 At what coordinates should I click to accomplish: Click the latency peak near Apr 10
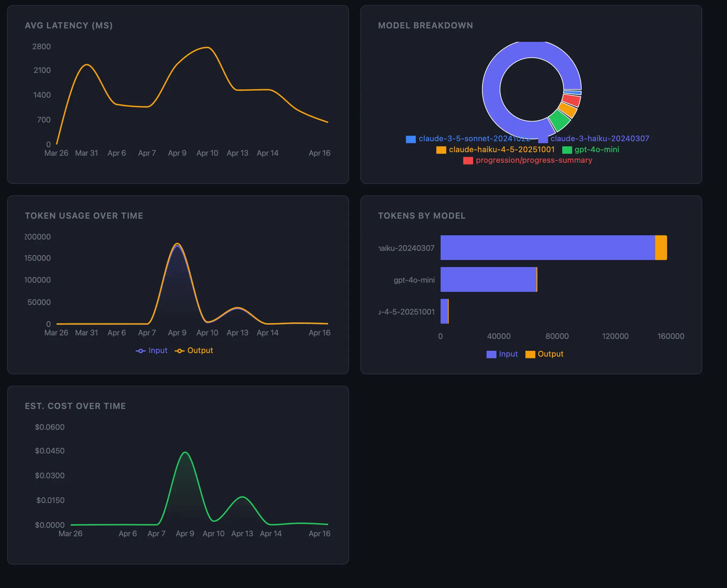pyautogui.click(x=208, y=47)
